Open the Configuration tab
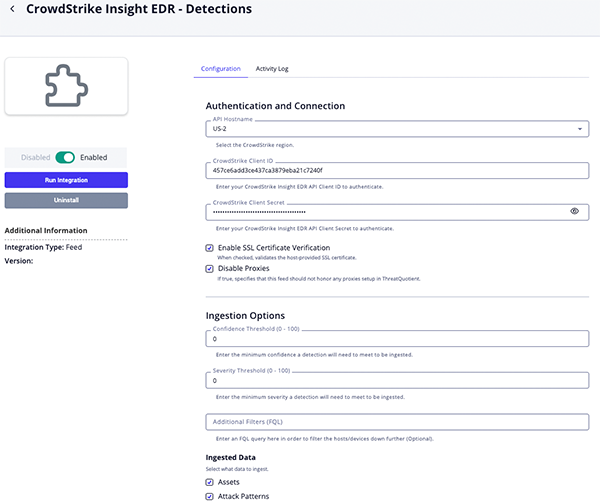600x504 pixels. (x=220, y=69)
